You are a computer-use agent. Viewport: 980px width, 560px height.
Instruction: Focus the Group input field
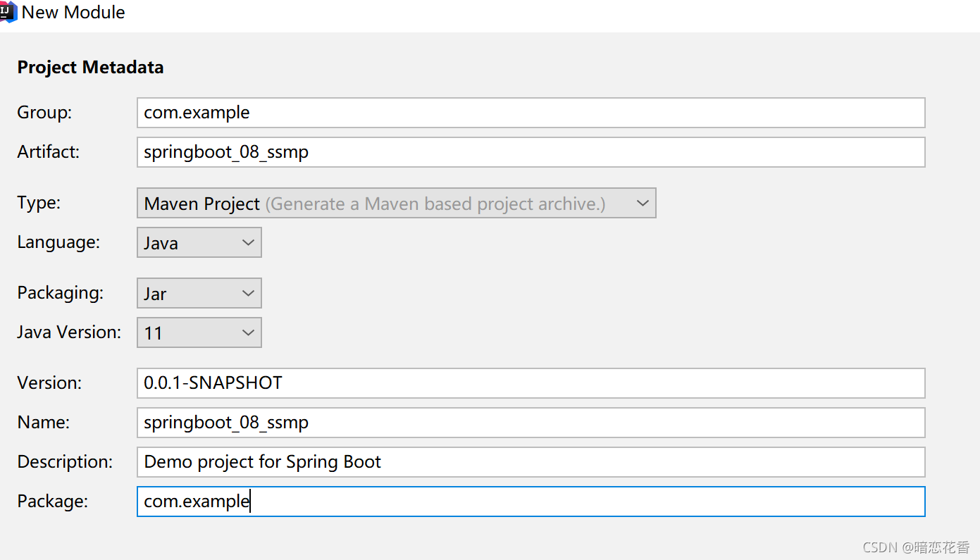point(530,113)
